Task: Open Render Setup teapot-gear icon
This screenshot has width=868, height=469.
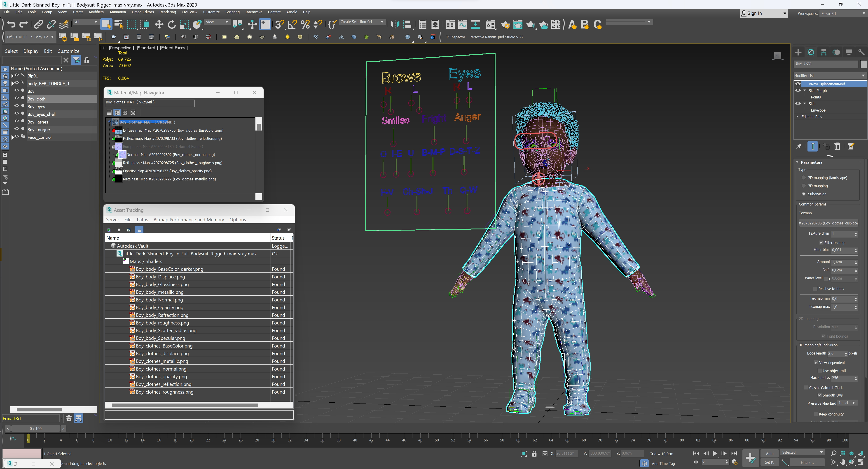Action: [505, 24]
